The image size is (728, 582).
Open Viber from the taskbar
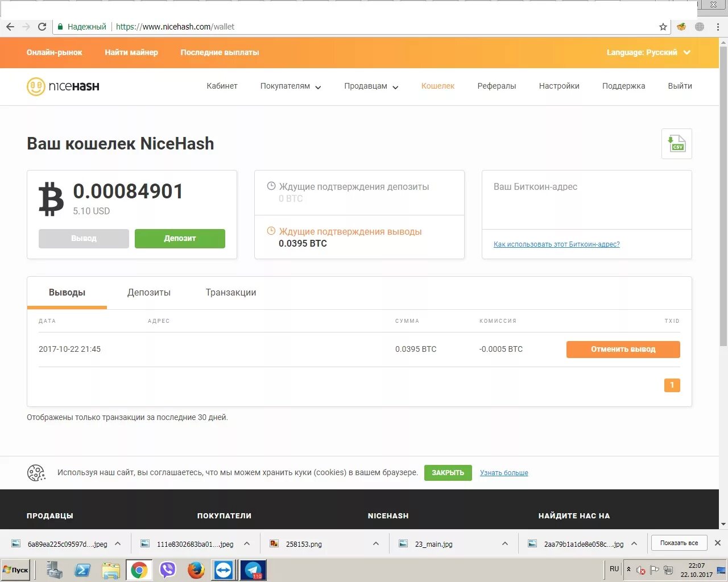pos(168,570)
